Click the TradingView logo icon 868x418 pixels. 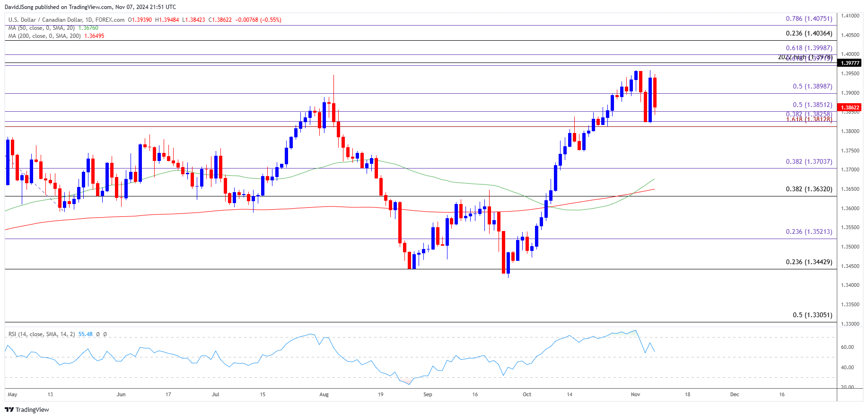click(x=9, y=409)
